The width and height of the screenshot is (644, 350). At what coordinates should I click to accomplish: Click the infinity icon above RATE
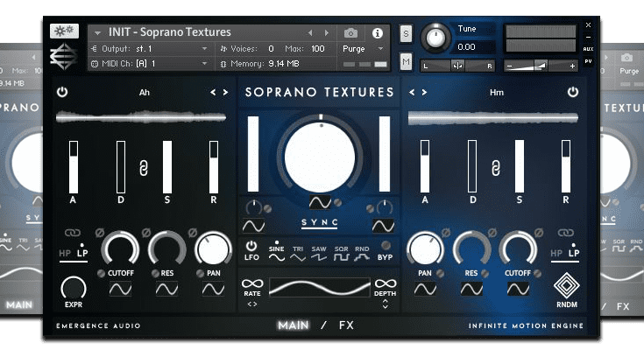click(x=252, y=283)
